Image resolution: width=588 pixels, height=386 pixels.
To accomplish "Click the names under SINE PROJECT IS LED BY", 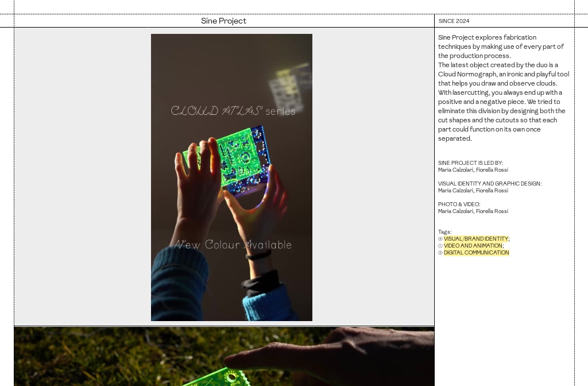I will pyautogui.click(x=473, y=170).
